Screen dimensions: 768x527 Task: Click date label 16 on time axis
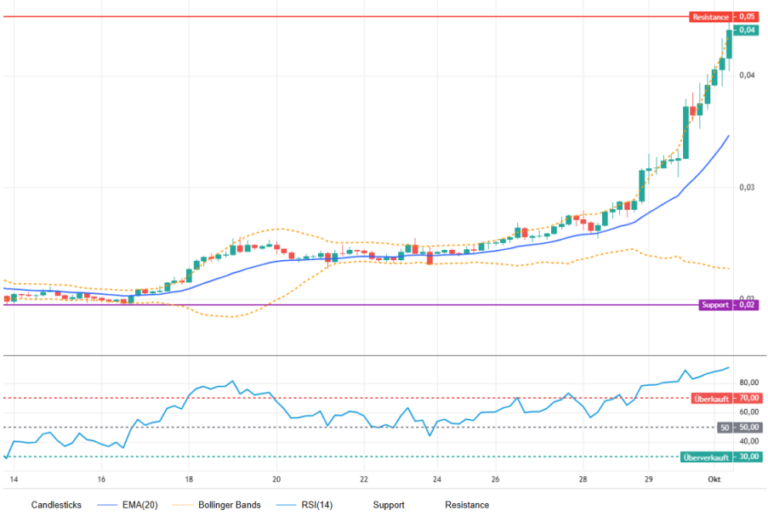[101, 479]
